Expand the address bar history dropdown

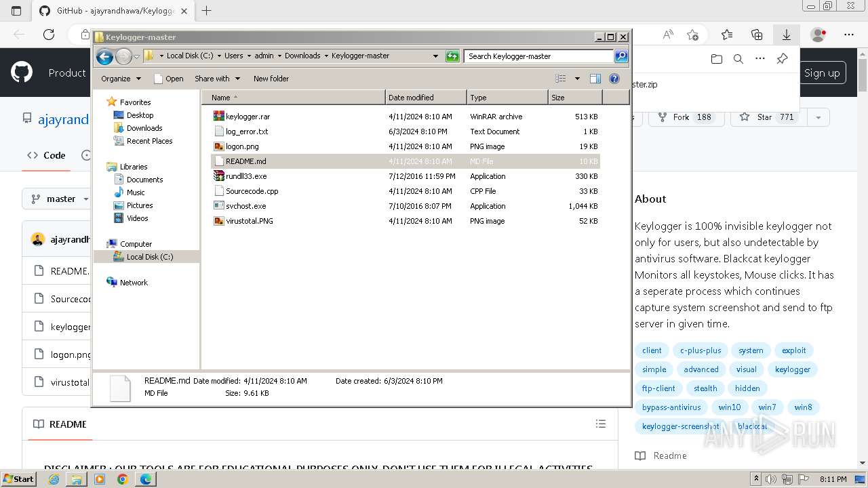pyautogui.click(x=435, y=56)
